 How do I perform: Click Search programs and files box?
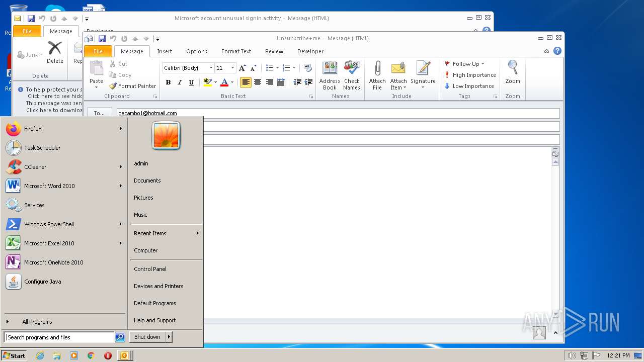(59, 337)
